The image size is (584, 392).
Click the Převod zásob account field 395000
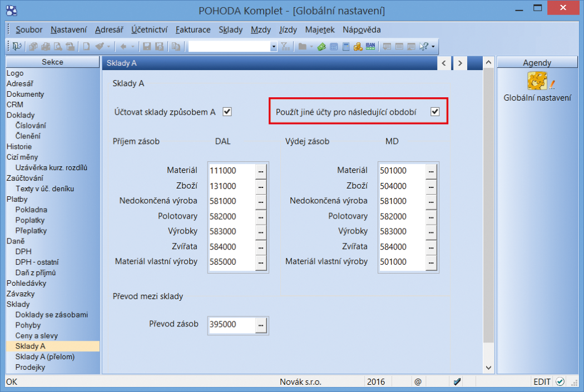tap(232, 324)
